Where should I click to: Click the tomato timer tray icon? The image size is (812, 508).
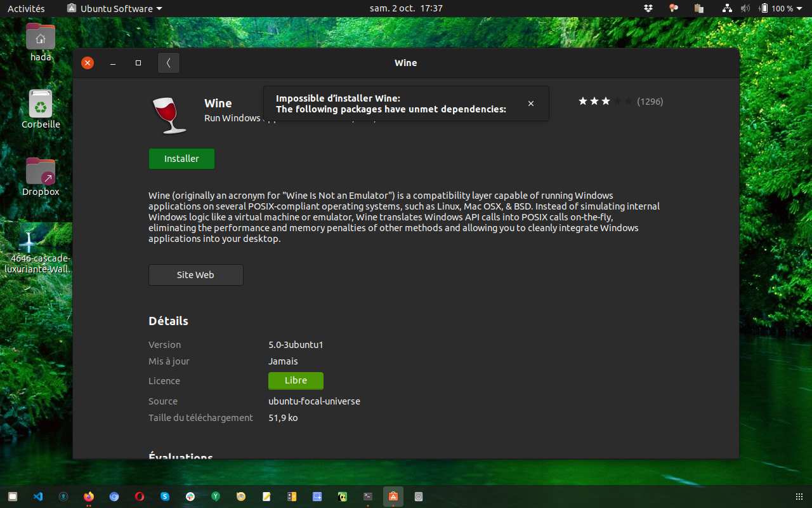pos(674,8)
